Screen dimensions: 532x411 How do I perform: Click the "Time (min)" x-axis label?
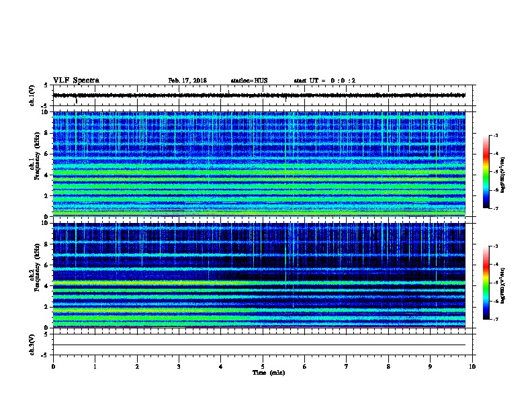click(269, 373)
